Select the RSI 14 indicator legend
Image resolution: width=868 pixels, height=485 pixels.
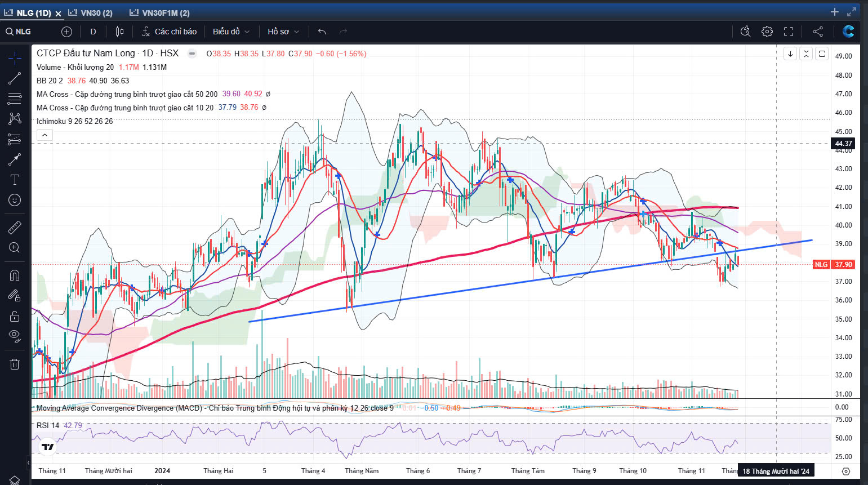(48, 425)
